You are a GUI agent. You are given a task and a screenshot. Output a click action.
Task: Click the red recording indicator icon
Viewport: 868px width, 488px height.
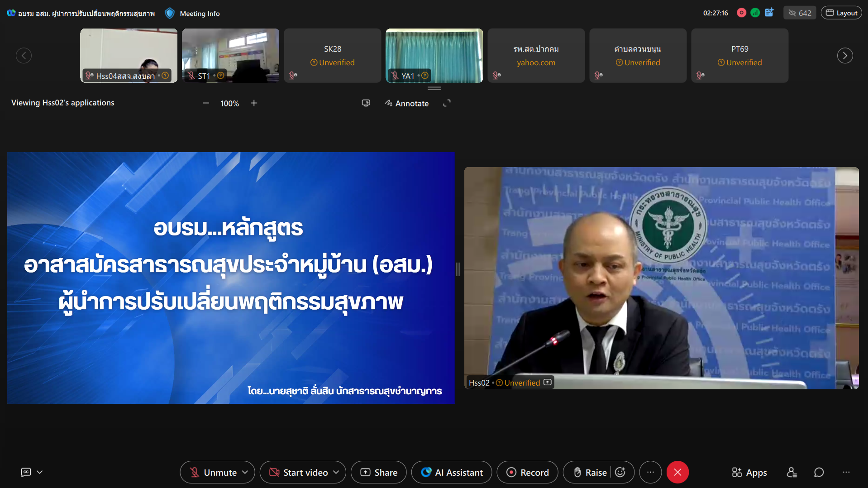(x=741, y=13)
